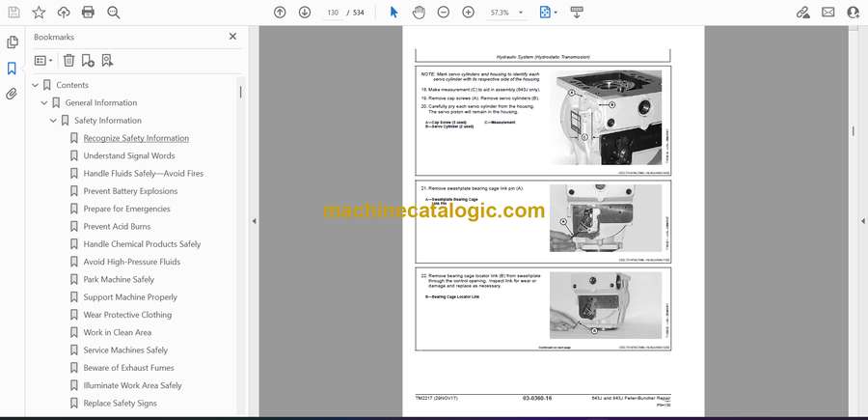The image size is (868, 420).
Task: Click the share link icon
Action: coord(803,13)
